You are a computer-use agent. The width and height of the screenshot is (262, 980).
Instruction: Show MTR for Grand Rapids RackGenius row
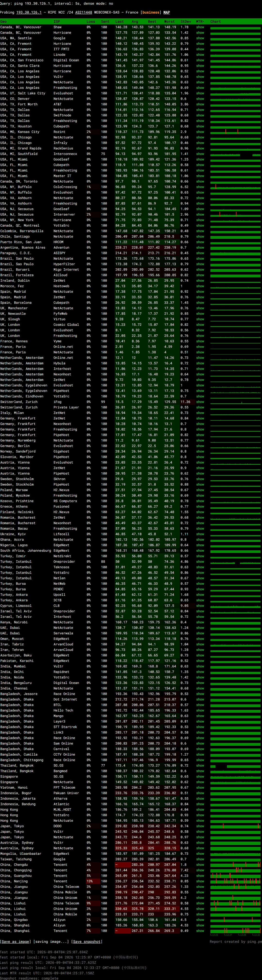click(x=200, y=148)
